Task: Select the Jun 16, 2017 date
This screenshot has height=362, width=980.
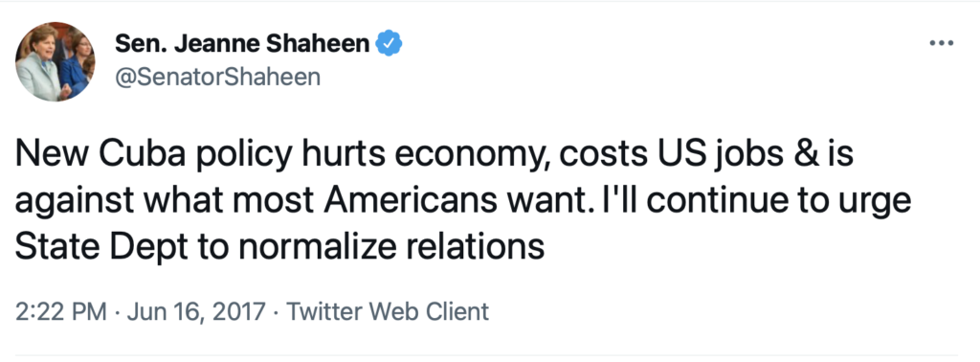Action: (x=195, y=310)
